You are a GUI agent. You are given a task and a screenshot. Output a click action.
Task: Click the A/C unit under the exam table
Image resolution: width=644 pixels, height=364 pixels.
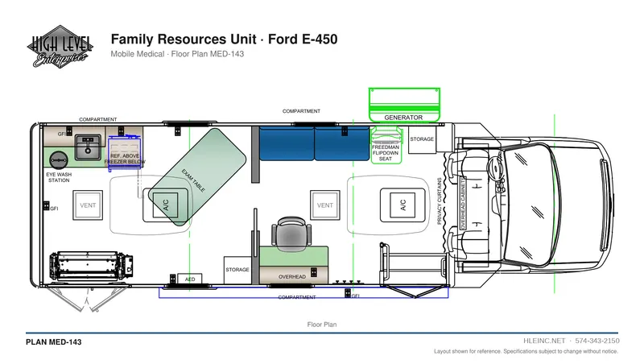166,205
